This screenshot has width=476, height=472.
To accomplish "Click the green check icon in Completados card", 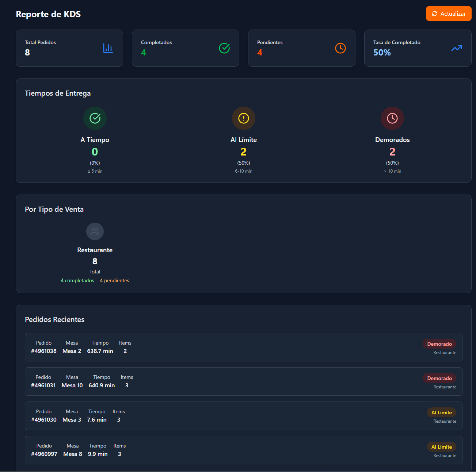I will point(224,48).
